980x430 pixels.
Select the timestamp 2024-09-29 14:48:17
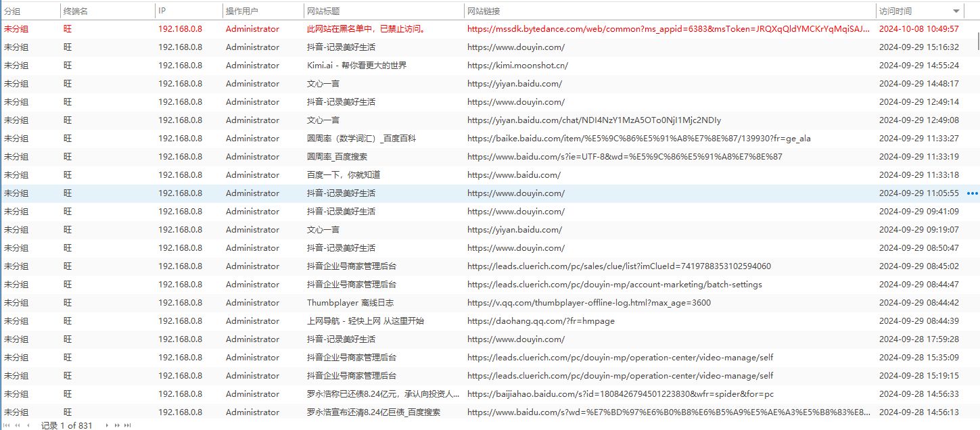918,84
